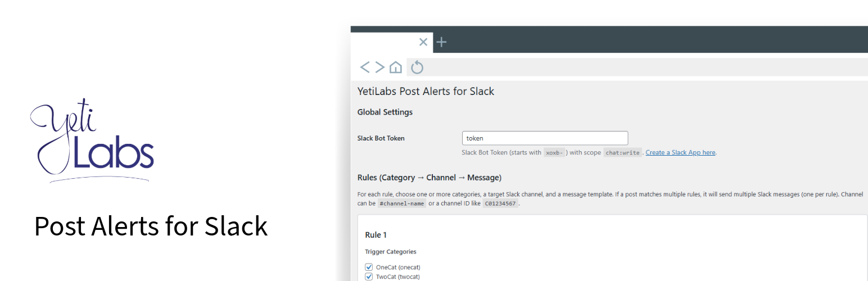Open the browser home page icon

click(396, 67)
